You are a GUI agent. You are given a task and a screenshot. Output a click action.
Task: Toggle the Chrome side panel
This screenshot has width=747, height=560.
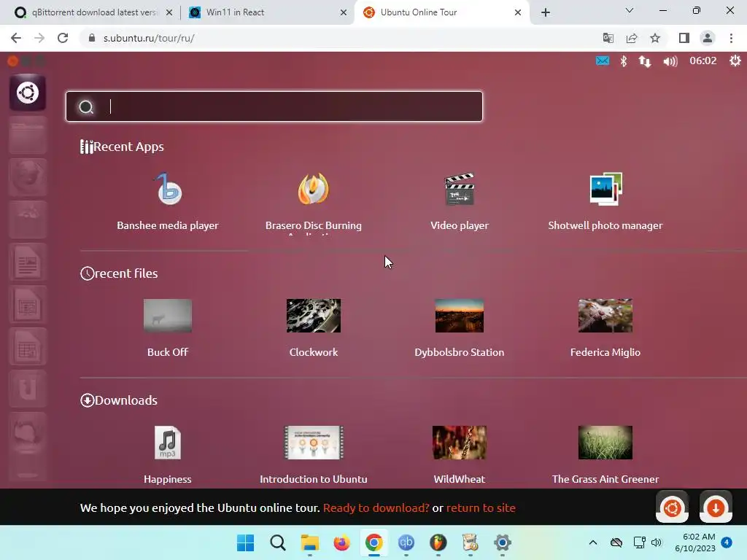[684, 38]
